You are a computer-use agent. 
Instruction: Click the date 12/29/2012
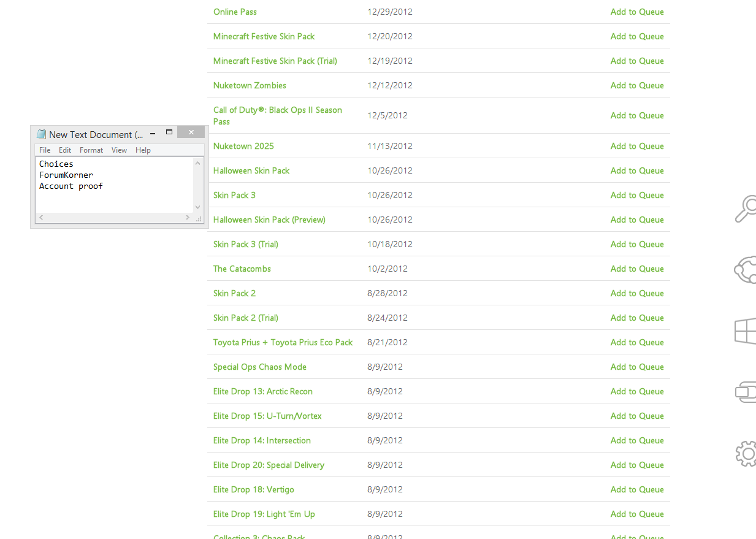click(390, 12)
